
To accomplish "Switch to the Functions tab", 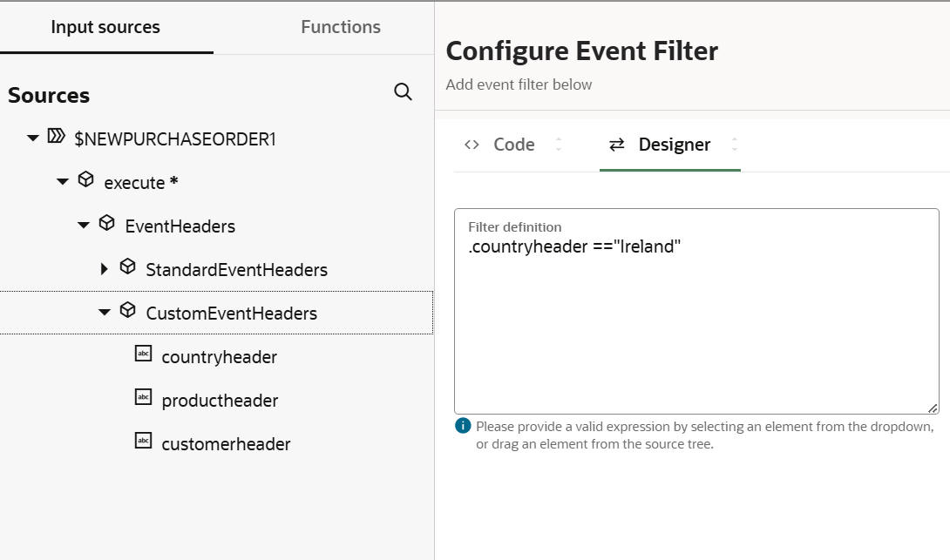I will tap(341, 27).
